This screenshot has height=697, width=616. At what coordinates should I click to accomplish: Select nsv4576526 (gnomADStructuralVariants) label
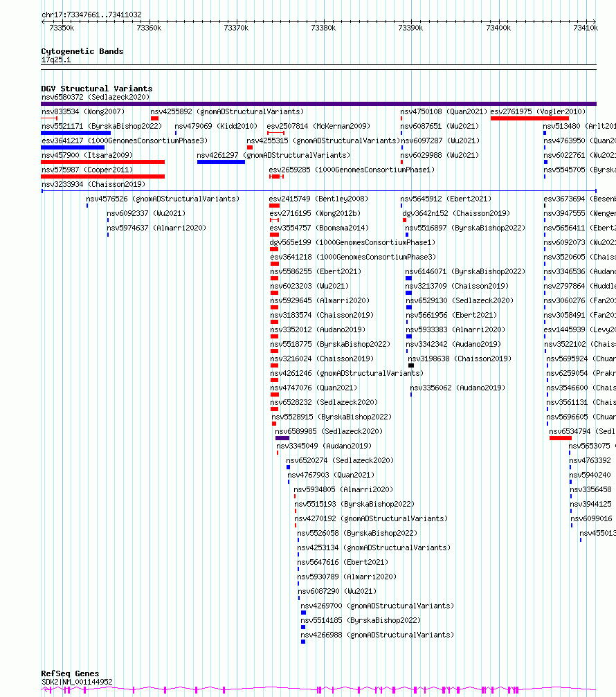(x=163, y=199)
